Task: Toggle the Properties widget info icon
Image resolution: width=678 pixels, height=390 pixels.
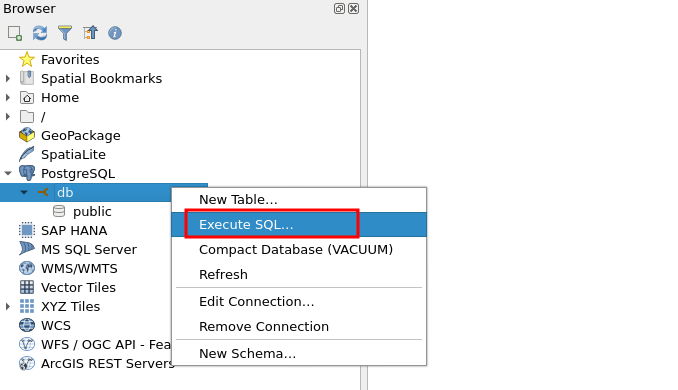Action: pyautogui.click(x=115, y=33)
